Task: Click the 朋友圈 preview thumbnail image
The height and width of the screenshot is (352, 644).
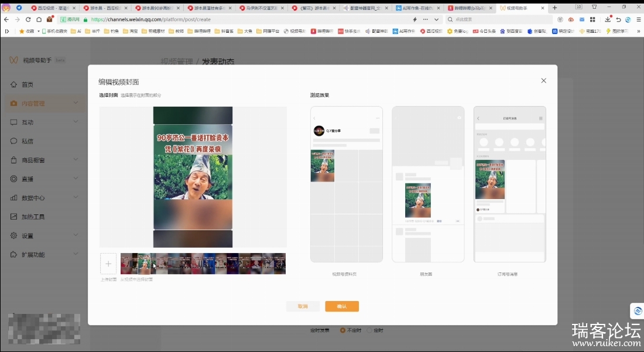Action: click(x=417, y=200)
